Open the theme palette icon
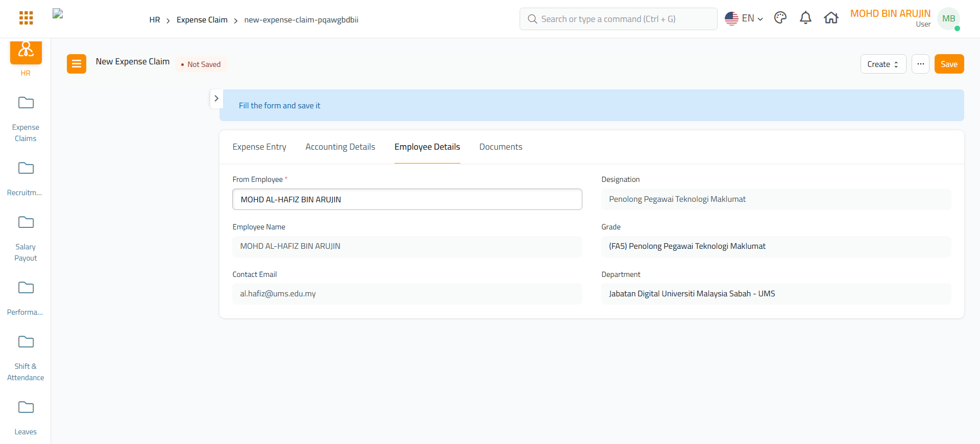The width and height of the screenshot is (980, 444). [x=780, y=18]
